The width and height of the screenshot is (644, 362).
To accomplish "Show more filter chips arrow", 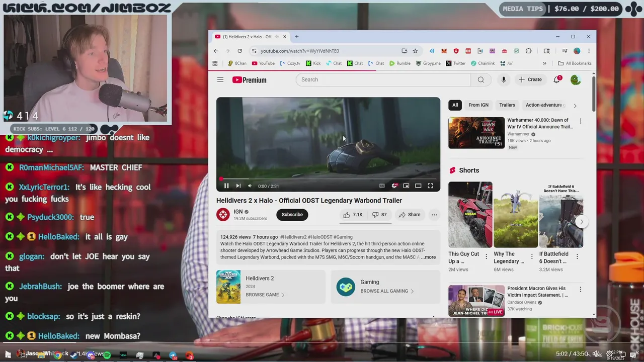I will pos(575,106).
